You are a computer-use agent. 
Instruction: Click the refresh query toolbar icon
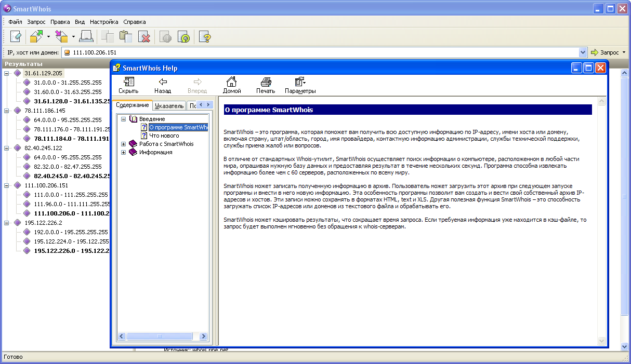(x=183, y=36)
